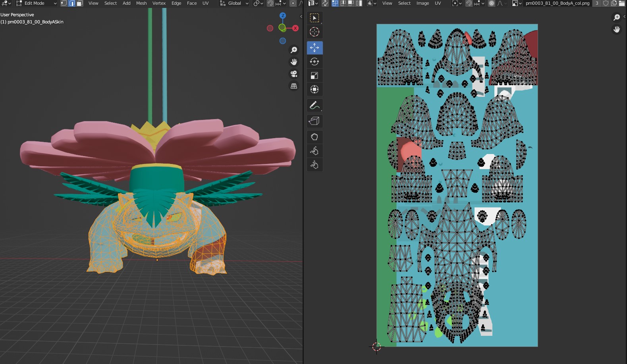The image size is (627, 364).
Task: Open image browse dropdown in UV editor
Action: click(x=517, y=3)
